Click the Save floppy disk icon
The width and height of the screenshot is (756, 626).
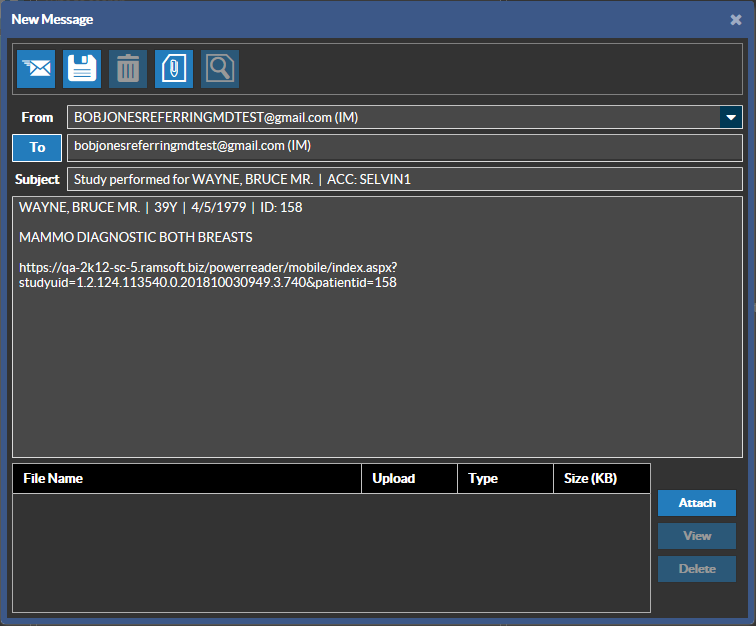click(82, 68)
